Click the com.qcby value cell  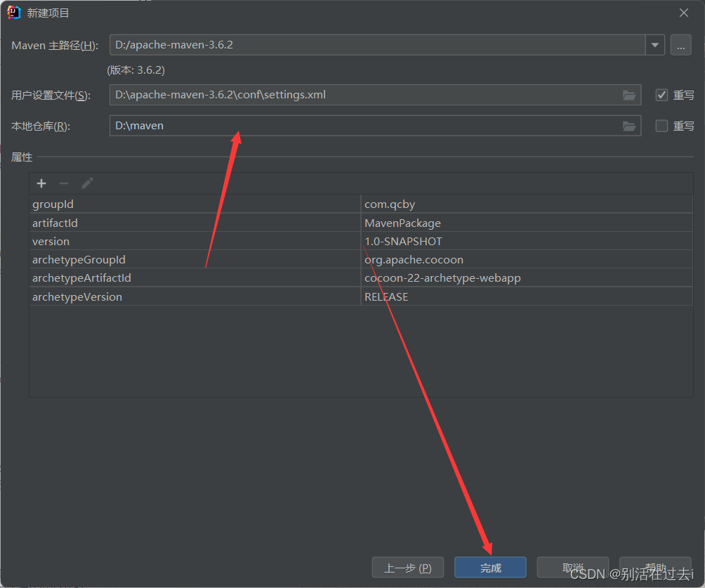click(x=527, y=204)
